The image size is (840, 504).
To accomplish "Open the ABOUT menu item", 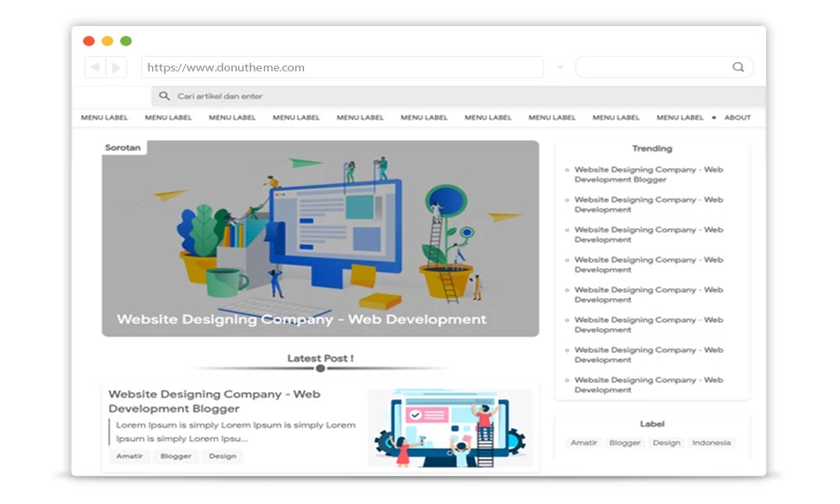I will [x=738, y=118].
